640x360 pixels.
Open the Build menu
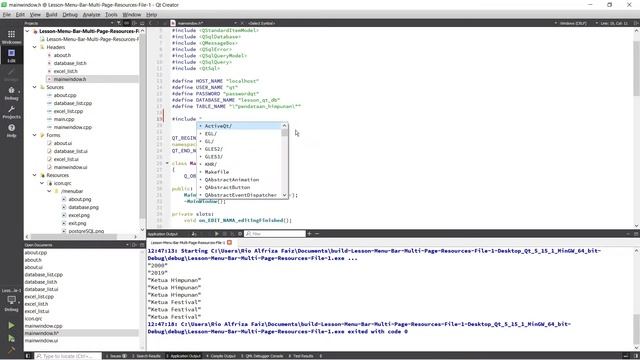(x=51, y=15)
